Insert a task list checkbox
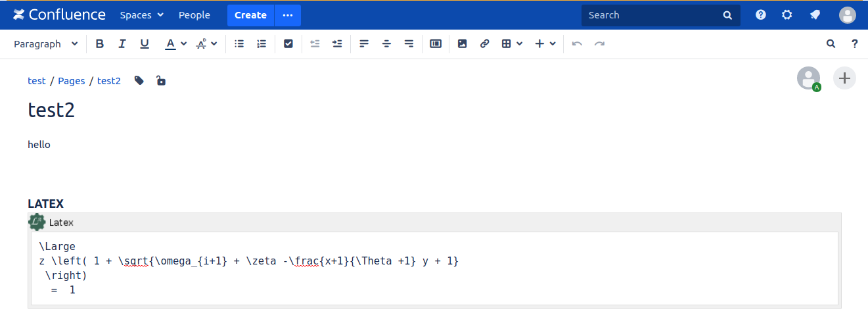The image size is (868, 327). tap(288, 43)
